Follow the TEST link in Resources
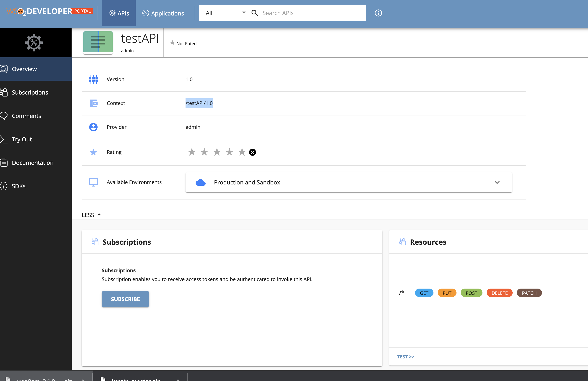The width and height of the screenshot is (588, 381). pos(405,357)
